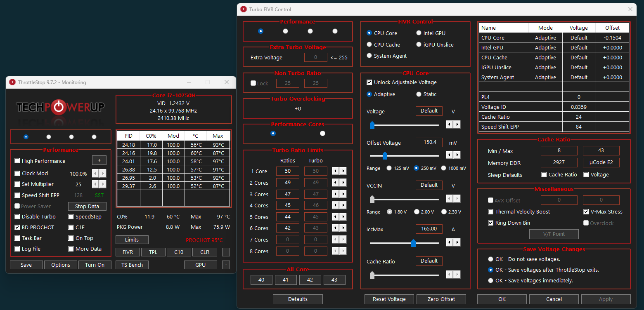This screenshot has height=310, width=644.
Task: Click the Stop Data button
Action: pyautogui.click(x=87, y=207)
